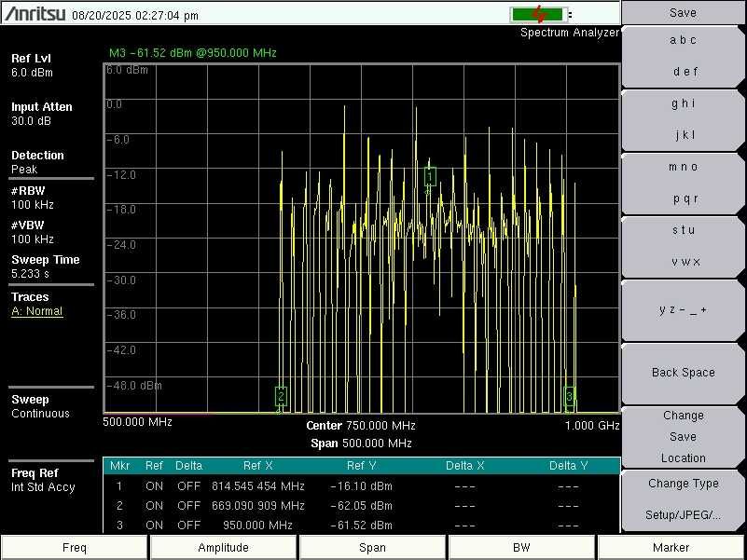Click the Anritsu logo

pyautogui.click(x=35, y=15)
